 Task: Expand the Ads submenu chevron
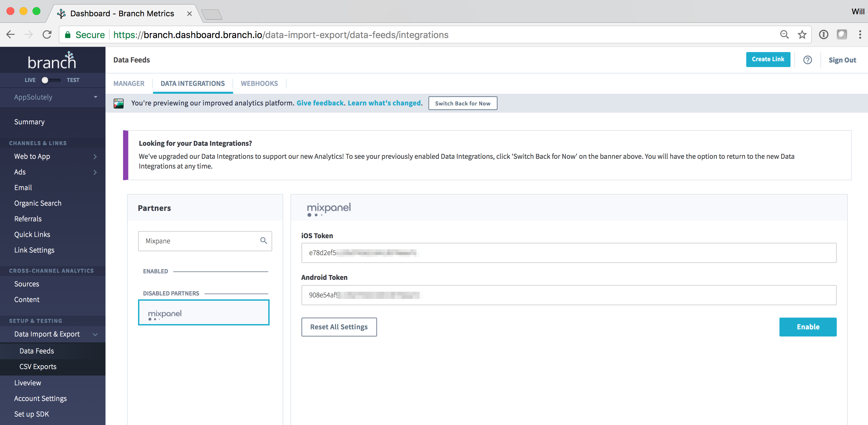[x=95, y=172]
